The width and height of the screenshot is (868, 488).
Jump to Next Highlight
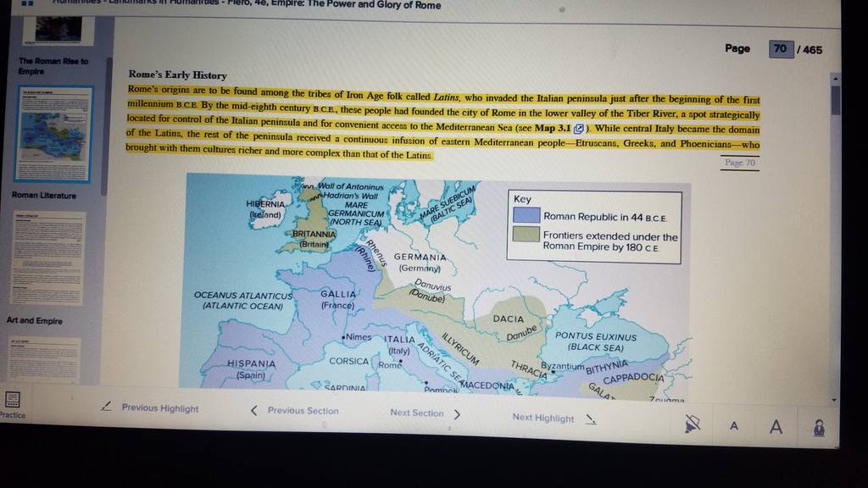(x=543, y=418)
